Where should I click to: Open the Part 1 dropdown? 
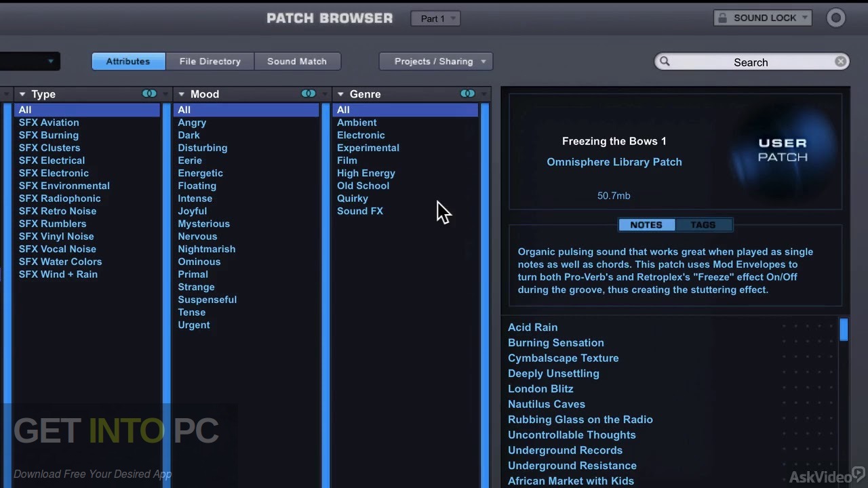(x=435, y=18)
